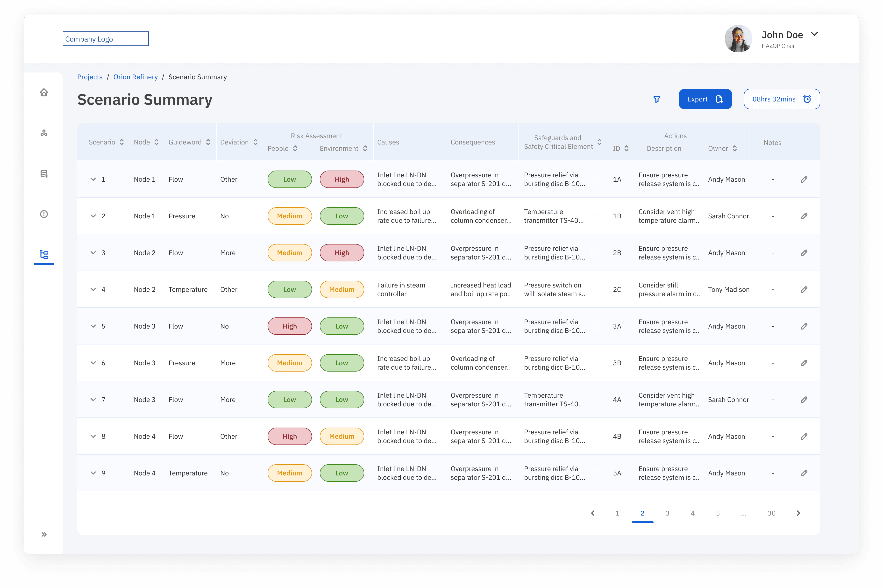Toggle sort on Guideword column

point(208,142)
